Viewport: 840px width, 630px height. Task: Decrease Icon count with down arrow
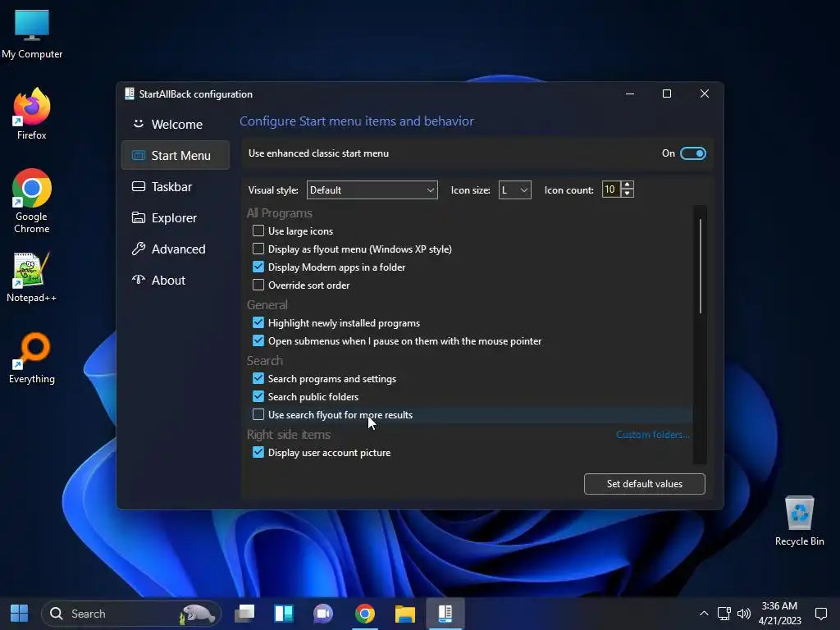click(628, 194)
